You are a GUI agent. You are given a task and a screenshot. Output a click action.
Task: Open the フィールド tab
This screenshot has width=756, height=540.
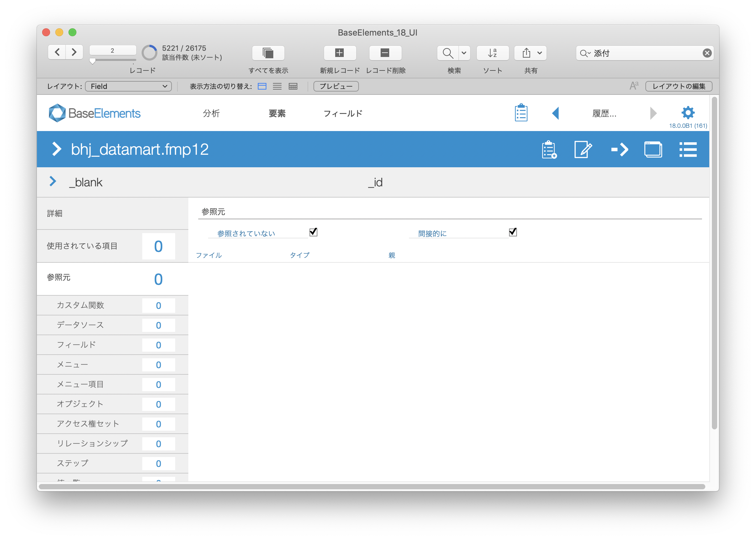click(x=343, y=113)
